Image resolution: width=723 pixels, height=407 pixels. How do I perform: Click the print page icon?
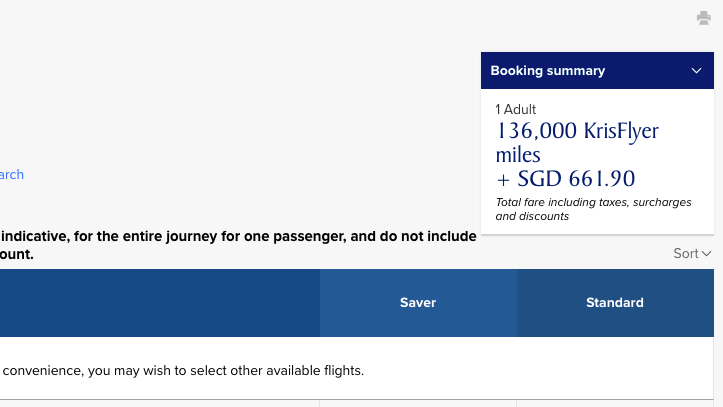click(x=704, y=18)
